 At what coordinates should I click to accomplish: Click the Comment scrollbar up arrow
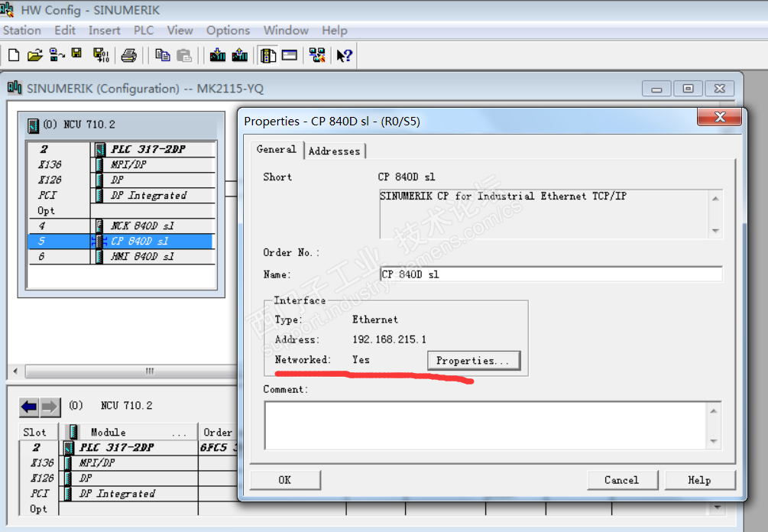(714, 410)
